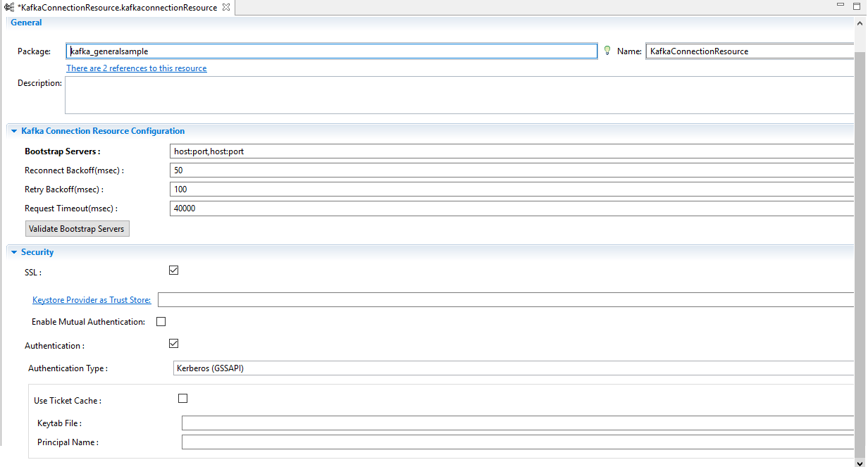
Task: Select the Retry Backoff field
Action: click(x=512, y=189)
